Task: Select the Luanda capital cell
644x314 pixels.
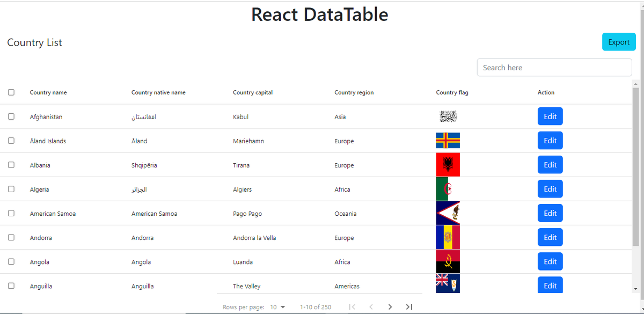Action: tap(243, 262)
